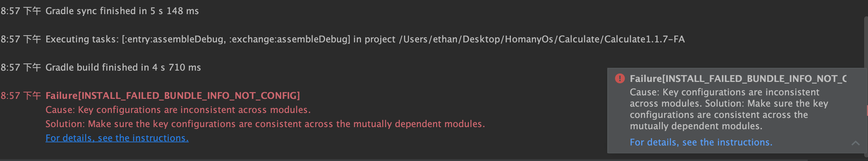The height and width of the screenshot is (161, 868).
Task: Click the Cause and Solution text in the notification
Action: (x=729, y=109)
